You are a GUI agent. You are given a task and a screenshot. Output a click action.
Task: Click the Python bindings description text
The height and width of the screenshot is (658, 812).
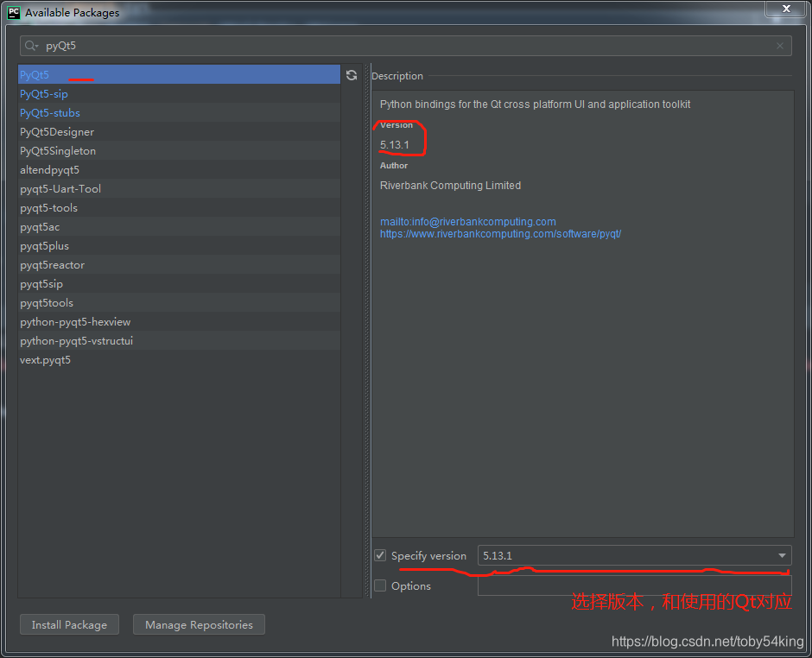coord(535,104)
